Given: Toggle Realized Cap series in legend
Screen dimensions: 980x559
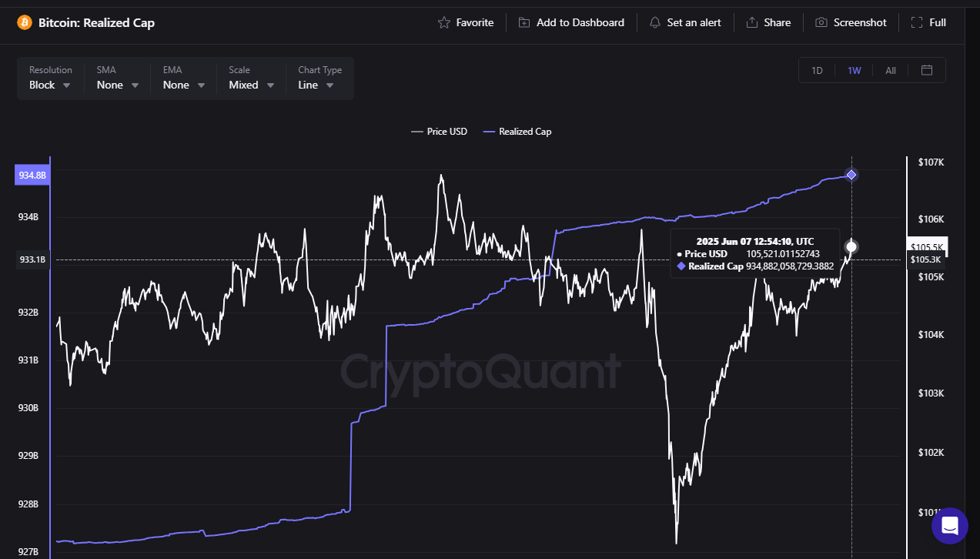Looking at the screenshot, I should (x=517, y=132).
